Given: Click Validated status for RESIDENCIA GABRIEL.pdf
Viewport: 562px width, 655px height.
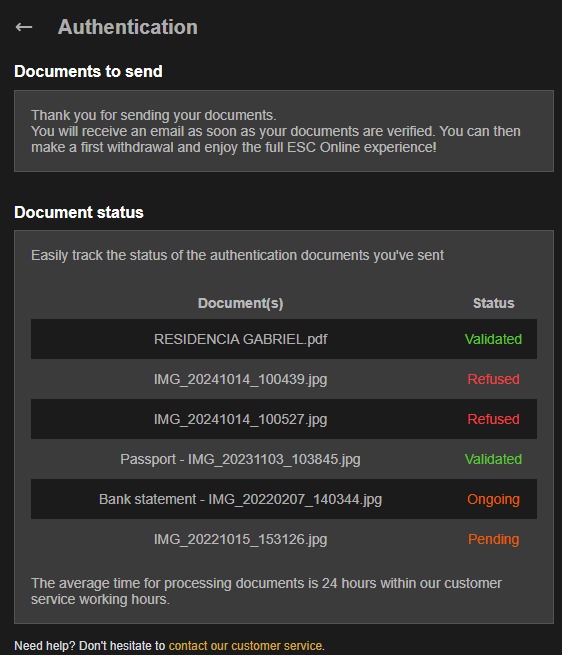Looking at the screenshot, I should pyautogui.click(x=493, y=339).
